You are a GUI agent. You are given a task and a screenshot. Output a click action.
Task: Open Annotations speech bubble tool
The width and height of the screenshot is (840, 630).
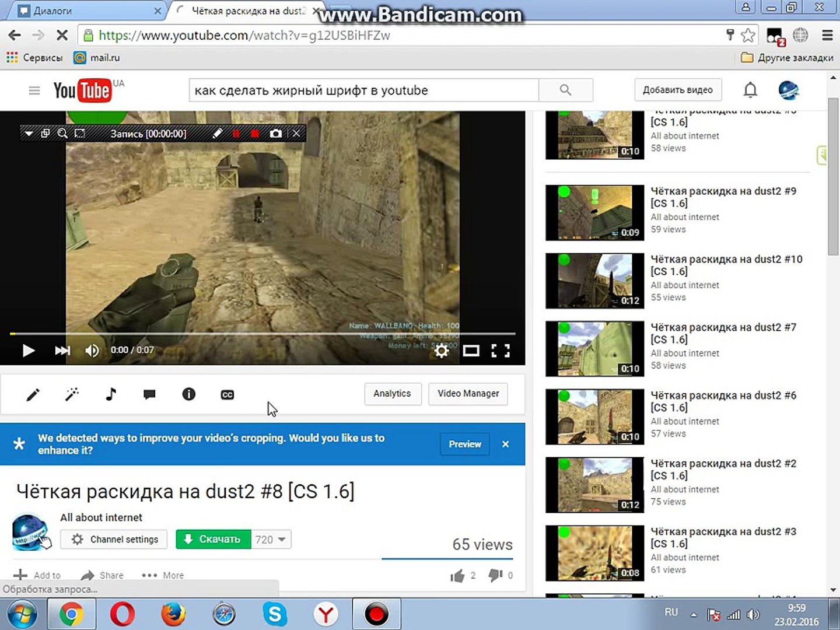[x=149, y=395]
